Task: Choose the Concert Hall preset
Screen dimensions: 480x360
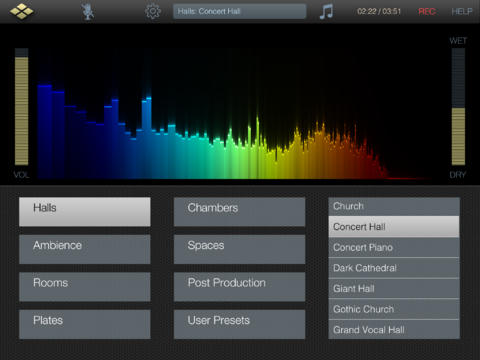Action: pos(394,227)
